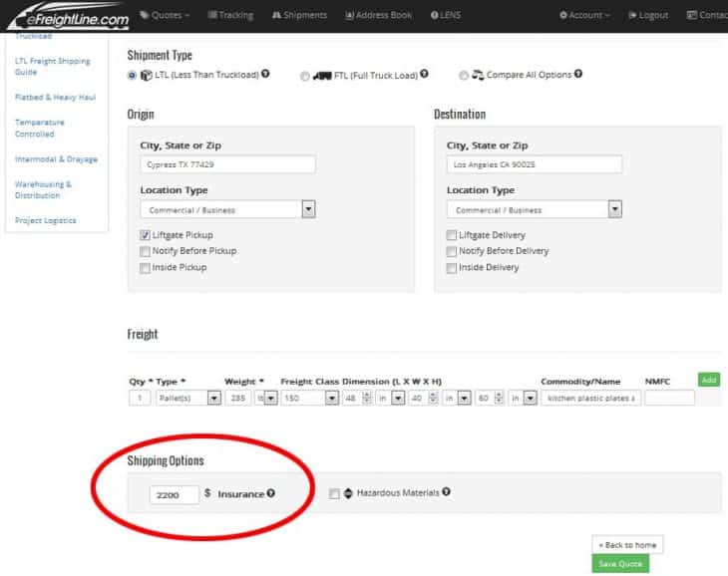Open the Quotes menu in navbar

pyautogui.click(x=165, y=15)
